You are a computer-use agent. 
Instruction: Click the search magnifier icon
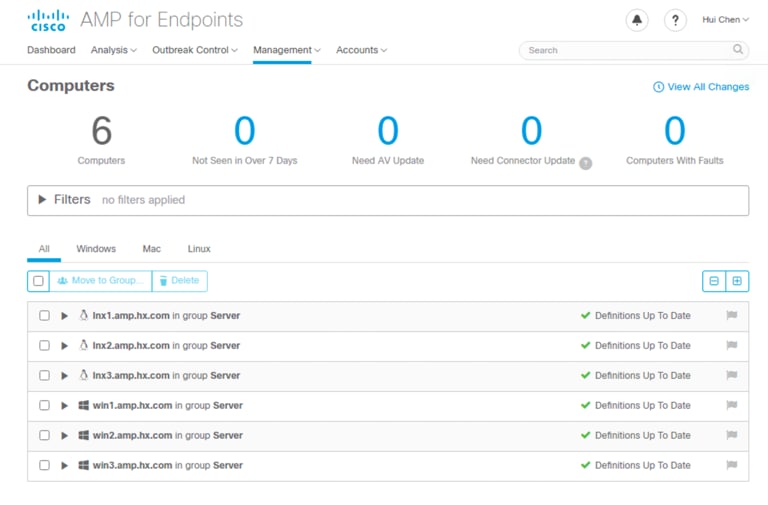click(x=738, y=49)
